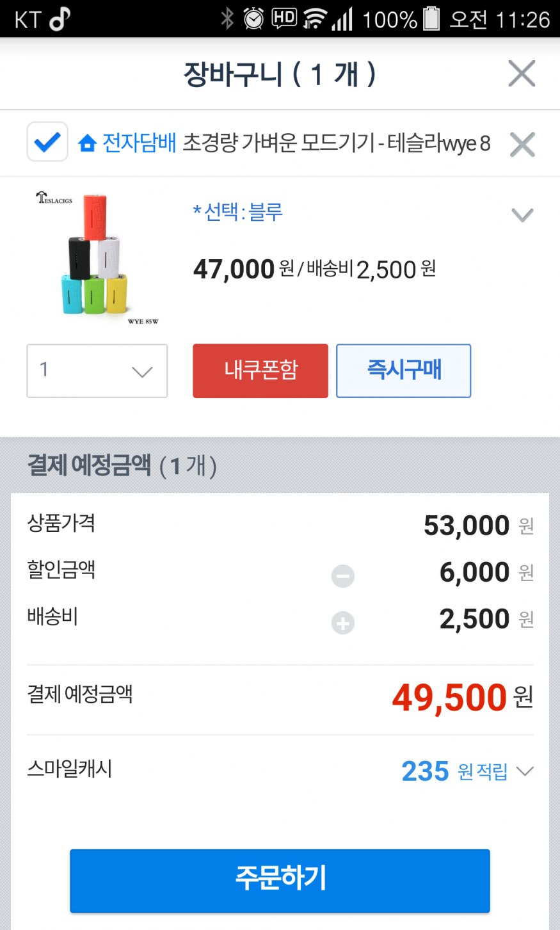The height and width of the screenshot is (930, 560).
Task: Open the product title 초경량 가벼운 모드기기
Action: click(x=336, y=143)
